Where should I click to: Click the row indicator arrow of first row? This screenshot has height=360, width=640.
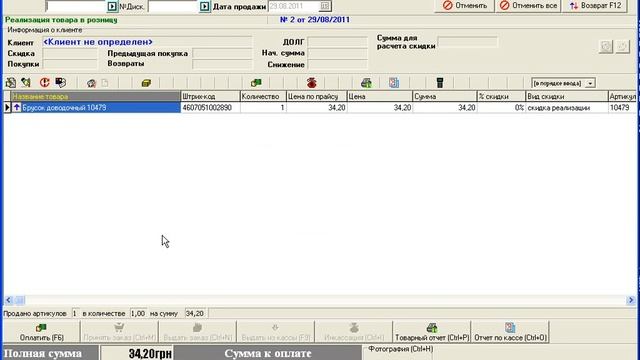(7, 108)
